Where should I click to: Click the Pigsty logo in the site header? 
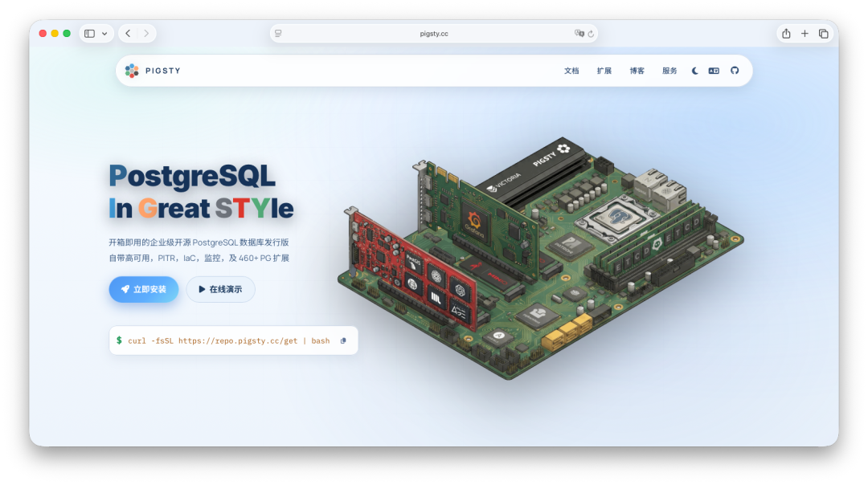pos(132,71)
